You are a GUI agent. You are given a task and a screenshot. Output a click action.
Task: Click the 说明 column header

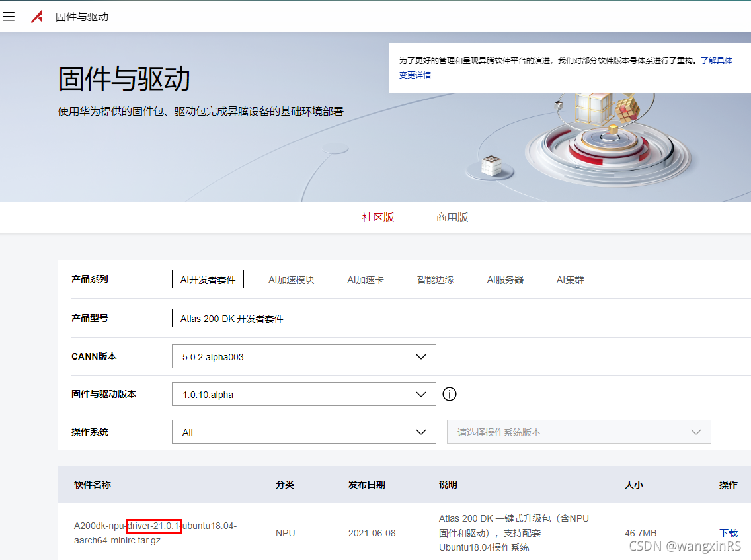448,485
